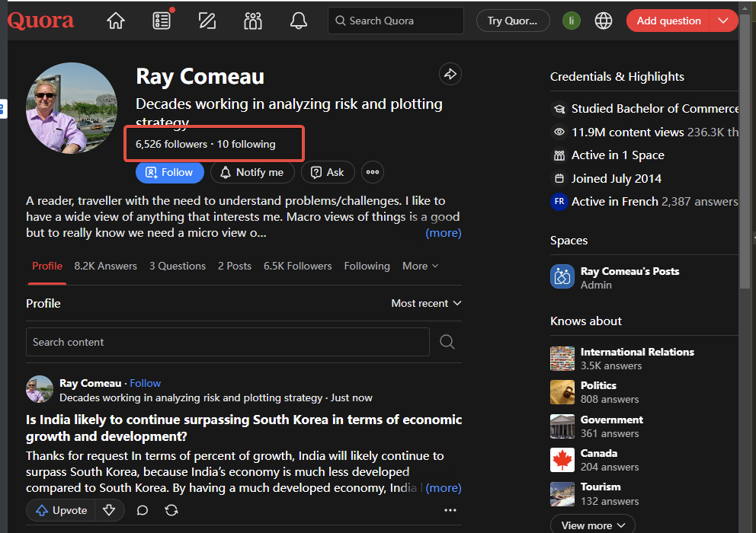The width and height of the screenshot is (756, 533).
Task: Open the Canada topic link
Action: [599, 453]
